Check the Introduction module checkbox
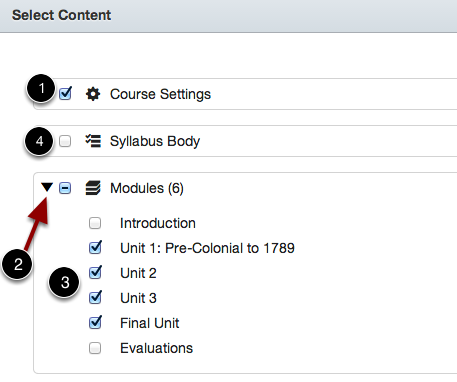457x382 pixels. (95, 223)
